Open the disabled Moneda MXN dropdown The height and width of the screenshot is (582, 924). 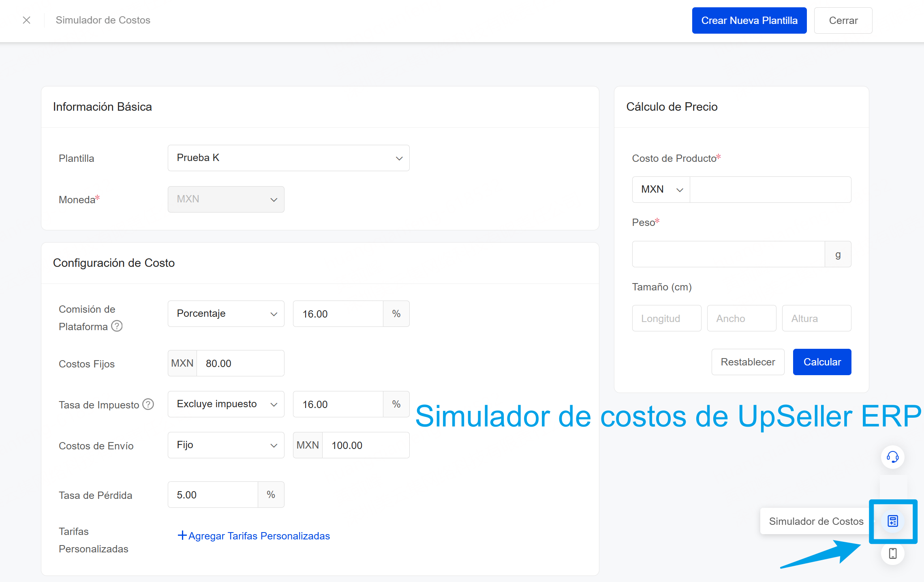tap(226, 199)
